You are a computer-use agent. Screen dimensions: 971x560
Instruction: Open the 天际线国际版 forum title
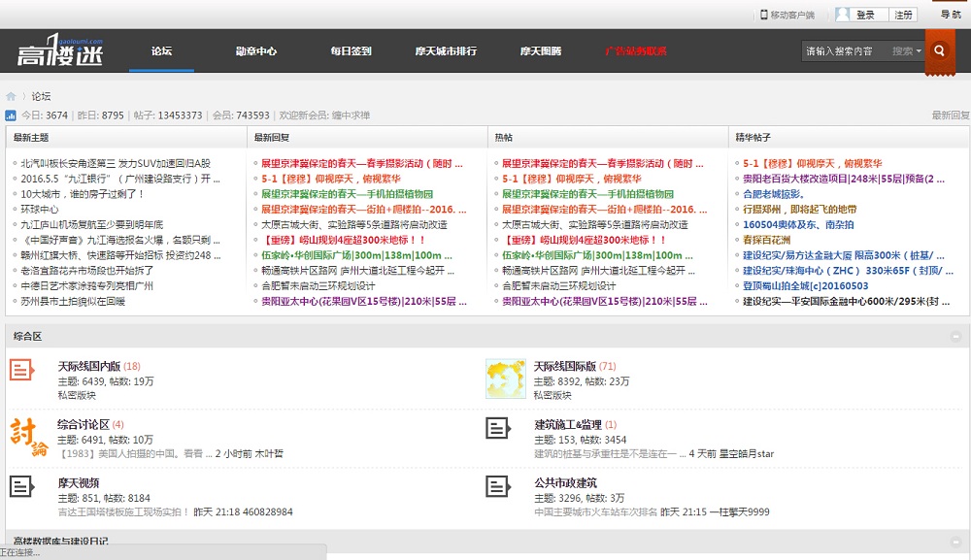point(565,366)
